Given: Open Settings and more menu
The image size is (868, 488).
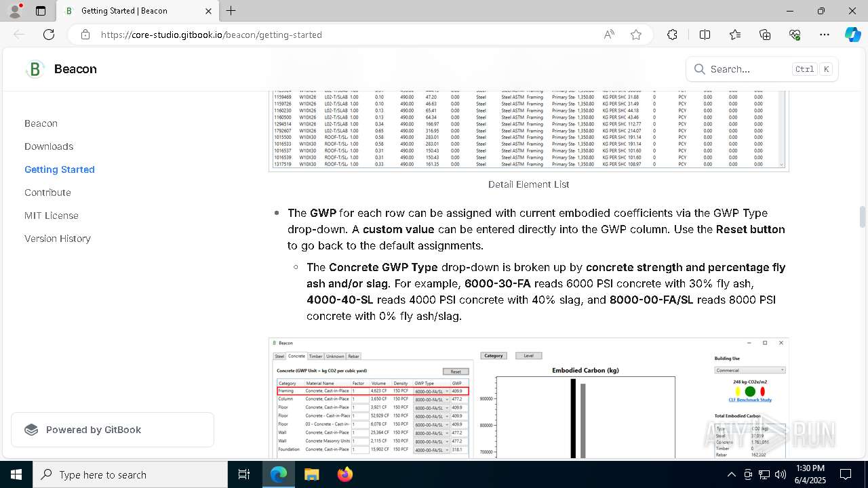Looking at the screenshot, I should point(825,35).
